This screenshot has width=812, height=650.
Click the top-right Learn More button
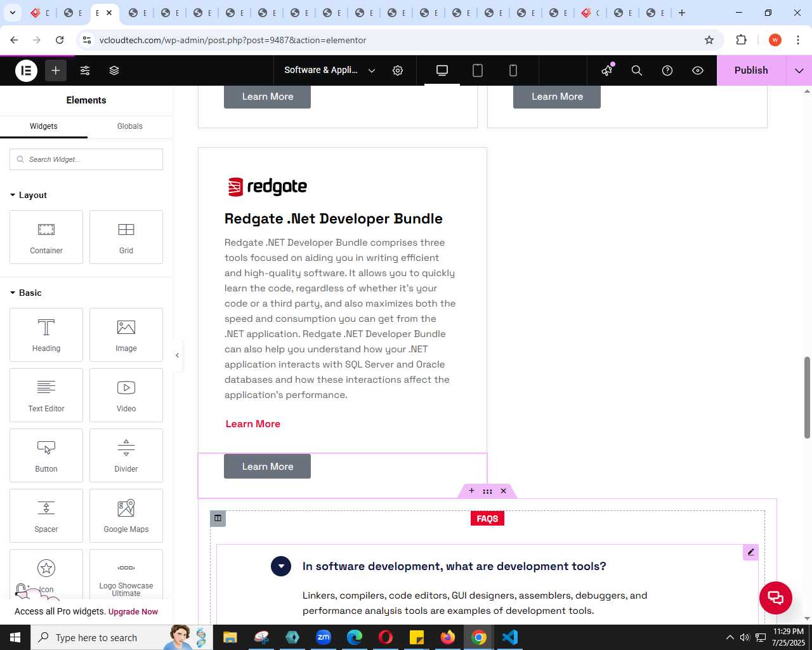click(557, 96)
